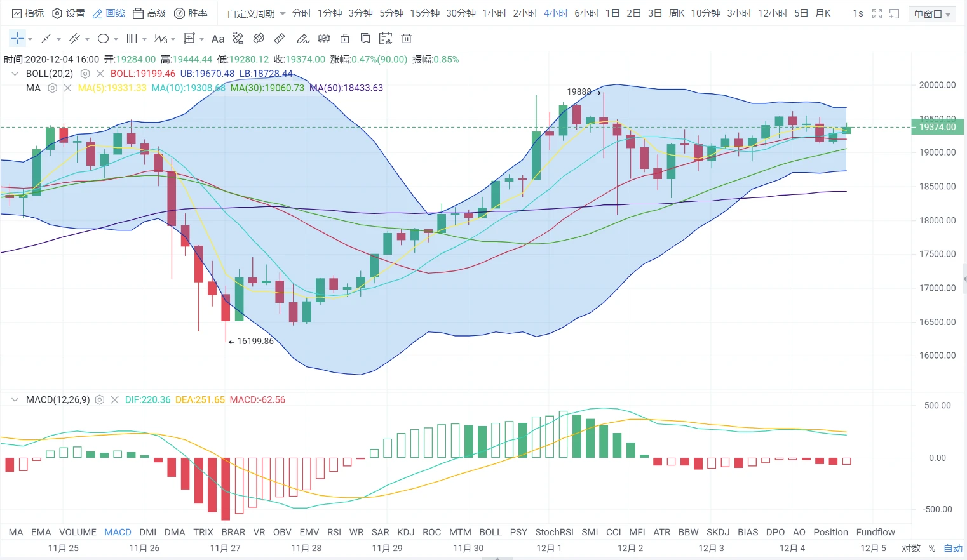
Task: Select the wave pattern W3 tool
Action: pyautogui.click(x=160, y=39)
